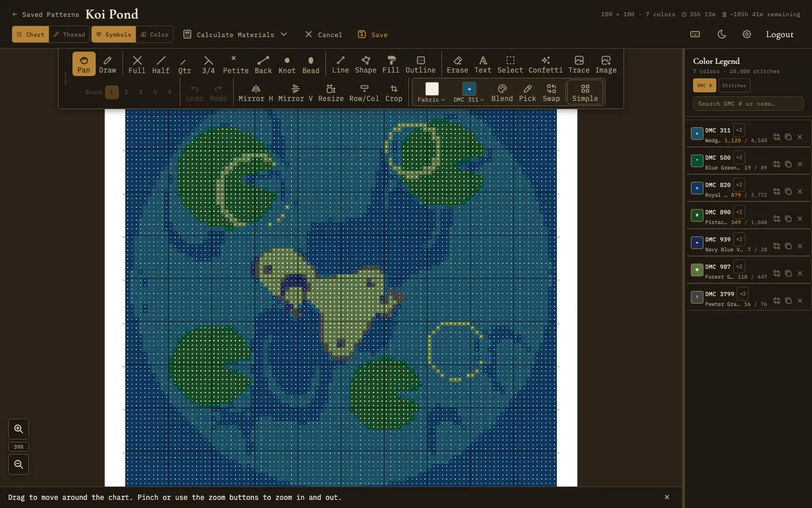Expand Calculate Materials dropdown
Screen dimensions: 812x508
[x=235, y=34]
